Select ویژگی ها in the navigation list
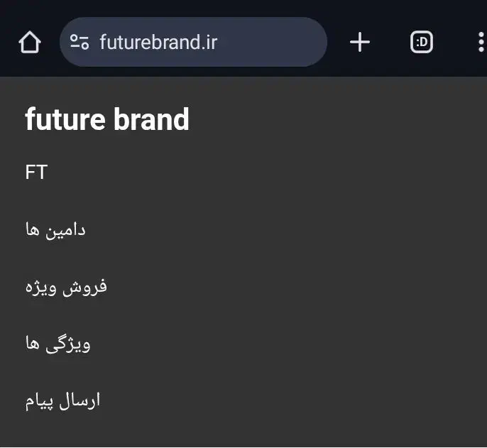 point(58,344)
